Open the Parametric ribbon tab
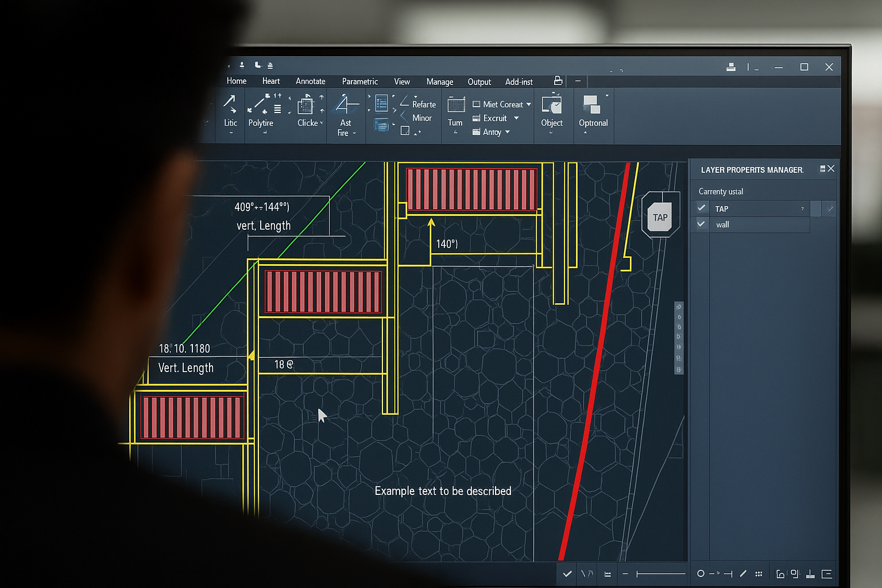The width and height of the screenshot is (882, 588). pos(359,82)
